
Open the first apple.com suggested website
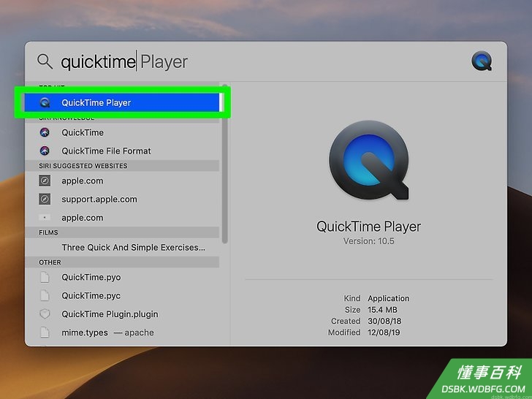[x=122, y=180]
